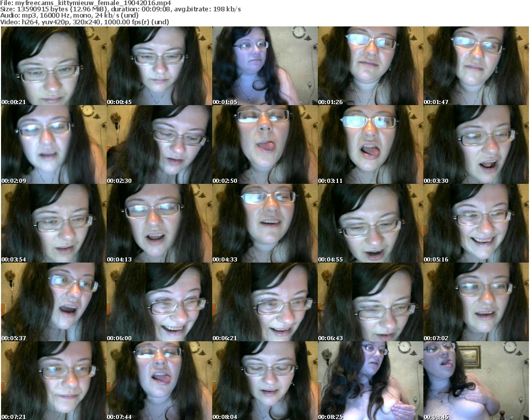Select the thumbnail stamped 00:00:21
Image resolution: width=530 pixels, height=420 pixels.
tap(54, 66)
